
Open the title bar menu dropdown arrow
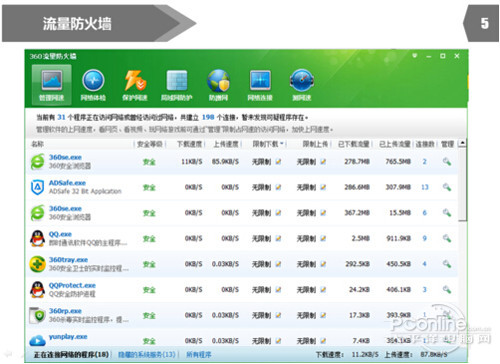click(x=414, y=56)
